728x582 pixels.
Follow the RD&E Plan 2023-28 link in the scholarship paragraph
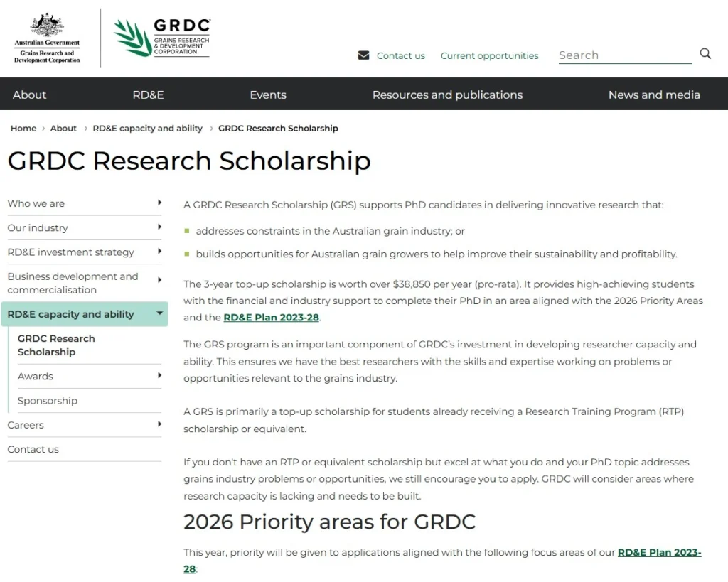click(x=272, y=318)
